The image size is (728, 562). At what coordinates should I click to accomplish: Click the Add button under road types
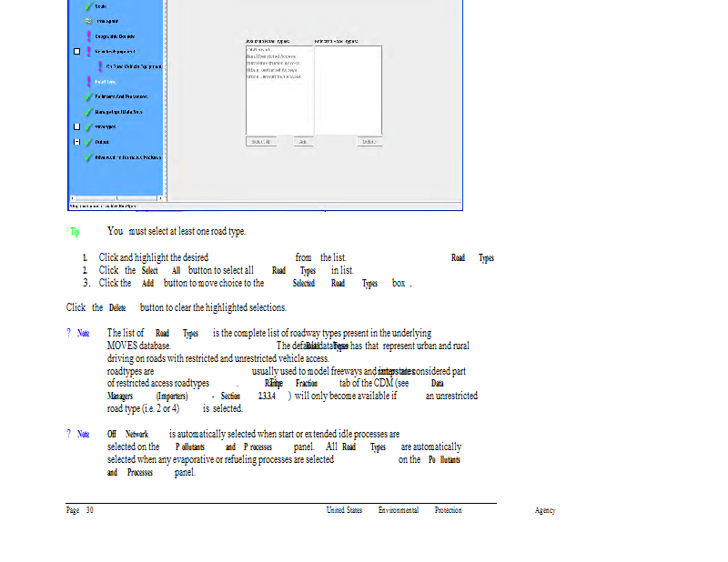pyautogui.click(x=303, y=142)
